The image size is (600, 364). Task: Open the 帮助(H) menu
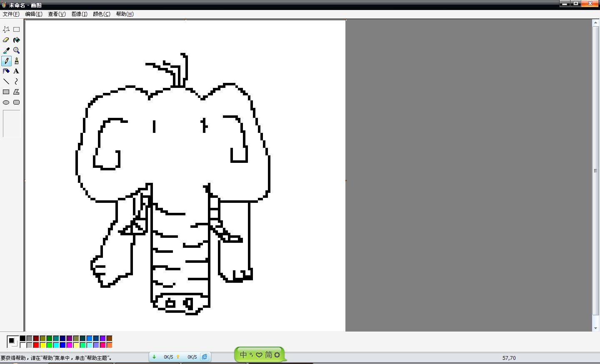pyautogui.click(x=125, y=14)
